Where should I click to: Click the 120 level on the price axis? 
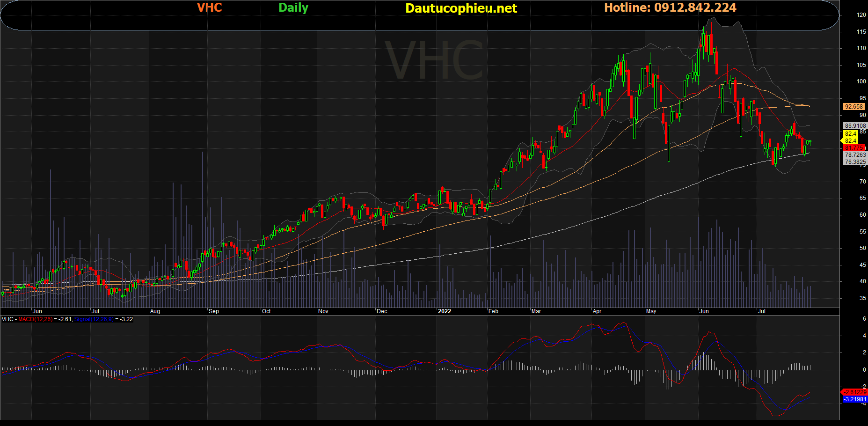[x=861, y=15]
